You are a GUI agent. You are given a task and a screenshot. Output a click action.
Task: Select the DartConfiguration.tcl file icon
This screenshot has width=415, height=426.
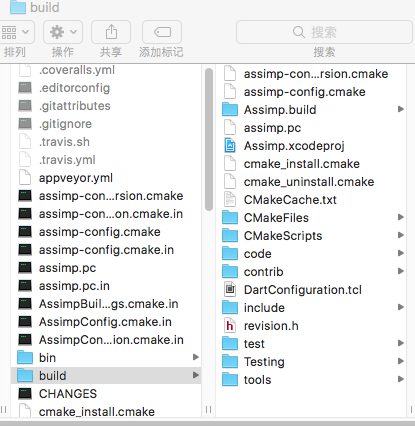click(x=230, y=289)
